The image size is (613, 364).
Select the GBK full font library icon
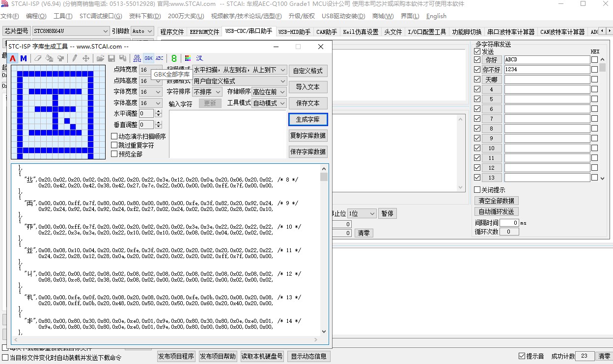tap(148, 58)
